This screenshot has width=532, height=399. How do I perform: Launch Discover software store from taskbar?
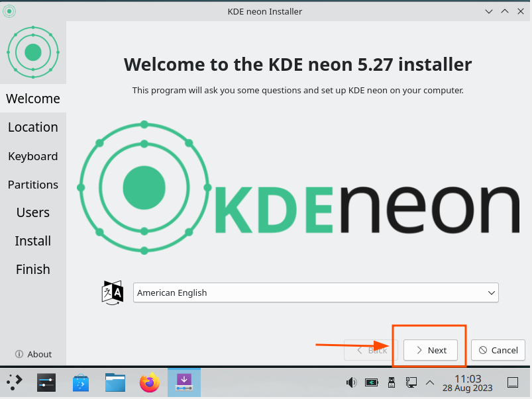[81, 382]
